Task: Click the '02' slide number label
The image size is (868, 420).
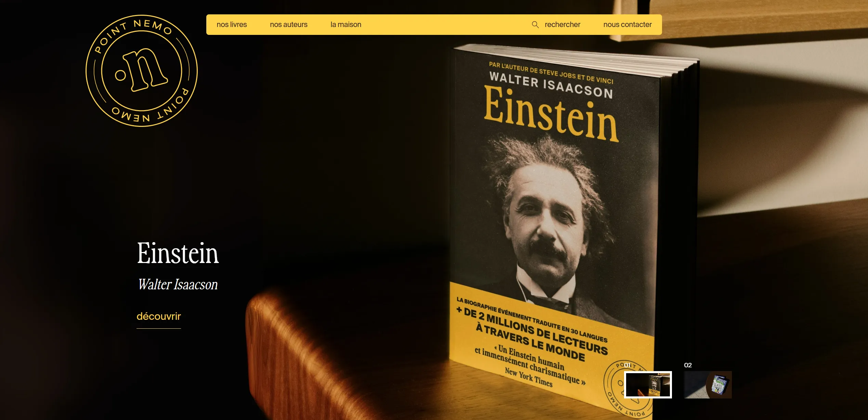Action: pyautogui.click(x=688, y=365)
